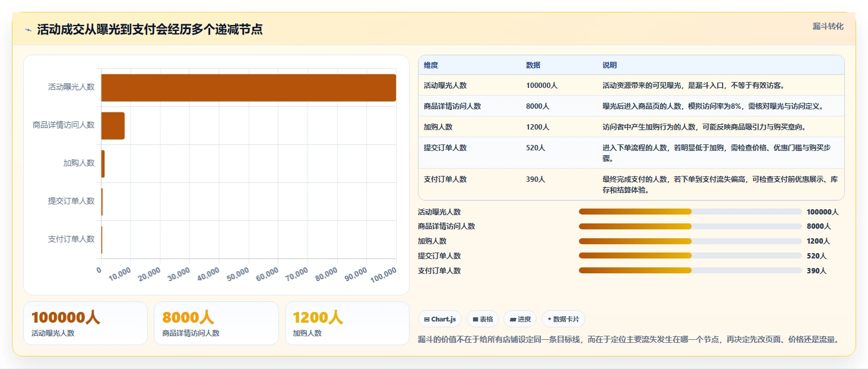Click the 支付订单人数 table row label
The width and height of the screenshot is (868, 369).
point(445,179)
